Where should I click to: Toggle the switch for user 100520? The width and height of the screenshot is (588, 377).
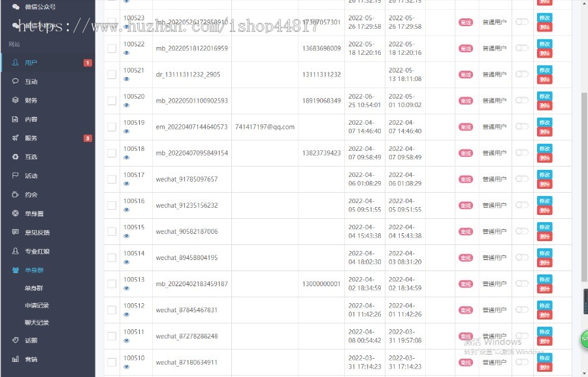coord(521,100)
